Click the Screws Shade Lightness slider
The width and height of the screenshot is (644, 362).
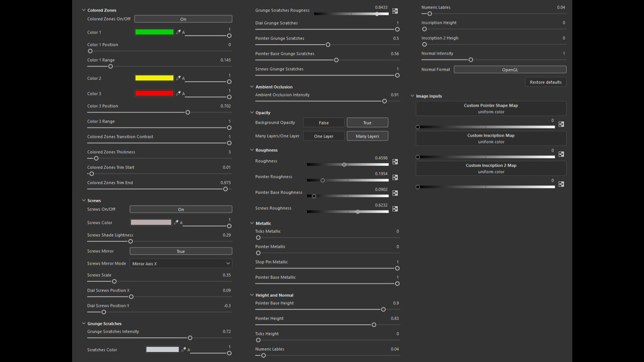160,241
